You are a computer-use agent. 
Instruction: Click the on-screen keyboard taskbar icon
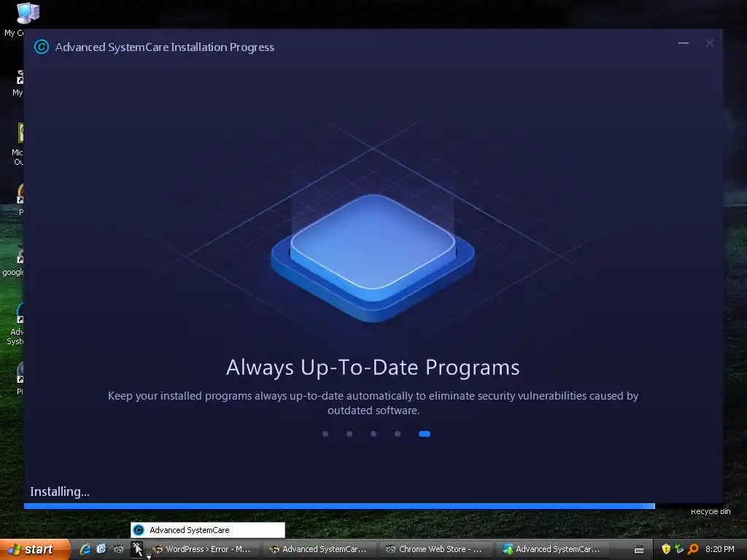pyautogui.click(x=639, y=550)
